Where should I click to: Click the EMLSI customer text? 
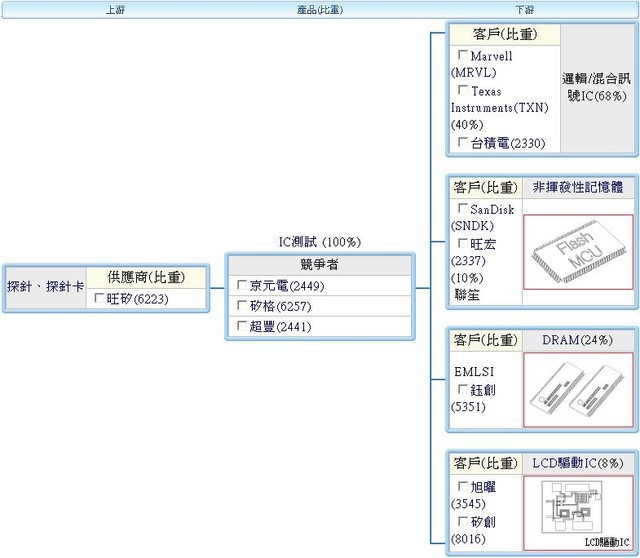point(474,372)
